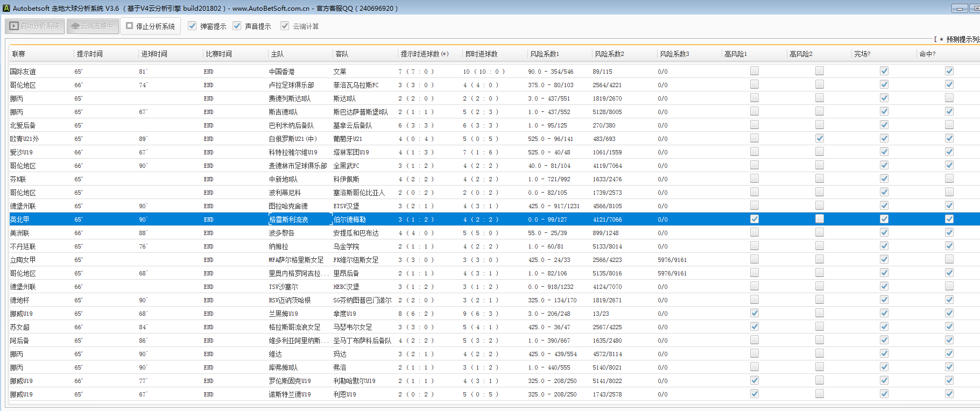Select the highlighted 格雷斯利流浪 team cell
The image size is (980, 411).
(289, 219)
